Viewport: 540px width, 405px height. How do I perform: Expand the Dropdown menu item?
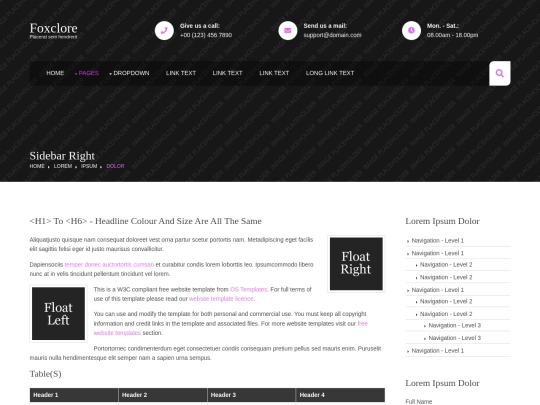129,73
